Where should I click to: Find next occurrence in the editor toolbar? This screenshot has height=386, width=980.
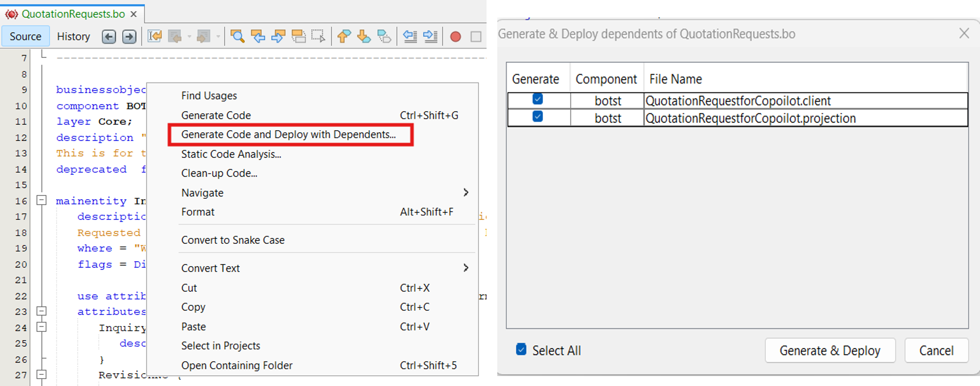point(278,37)
